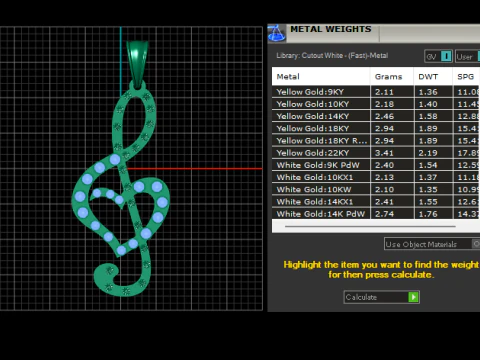
Task: Select the White Gold:10KW row
Action: click(376, 190)
